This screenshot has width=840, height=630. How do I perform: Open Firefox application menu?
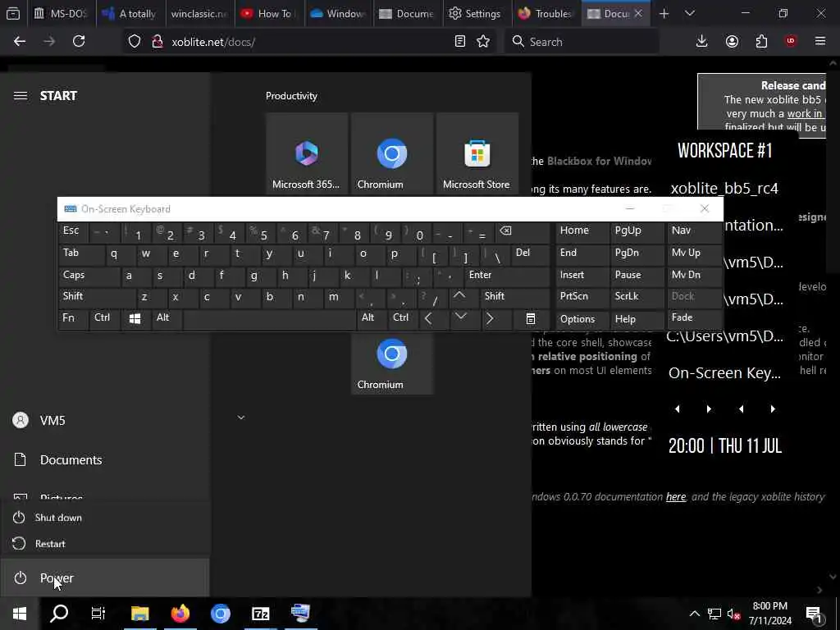coord(820,41)
